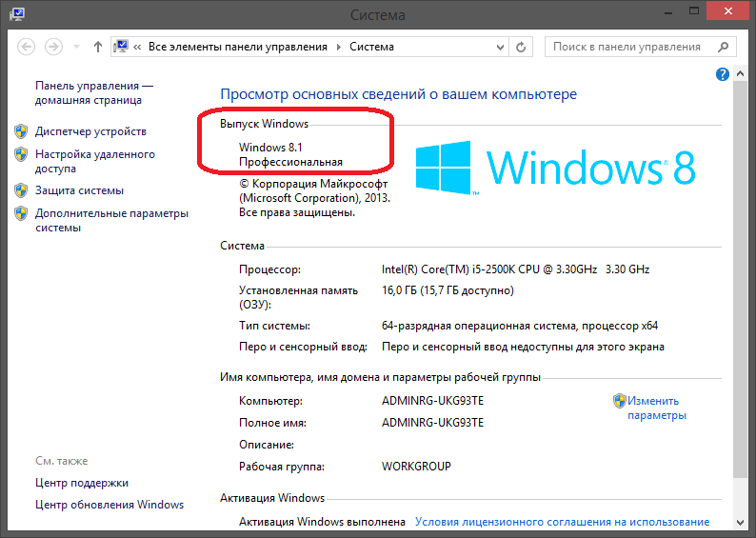Minimize the Система window
Screen dimensions: 756x538
[668, 12]
